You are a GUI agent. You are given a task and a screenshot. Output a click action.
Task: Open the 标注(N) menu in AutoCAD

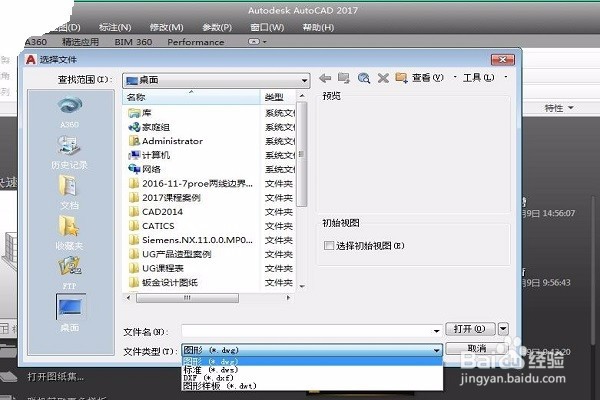pos(115,28)
